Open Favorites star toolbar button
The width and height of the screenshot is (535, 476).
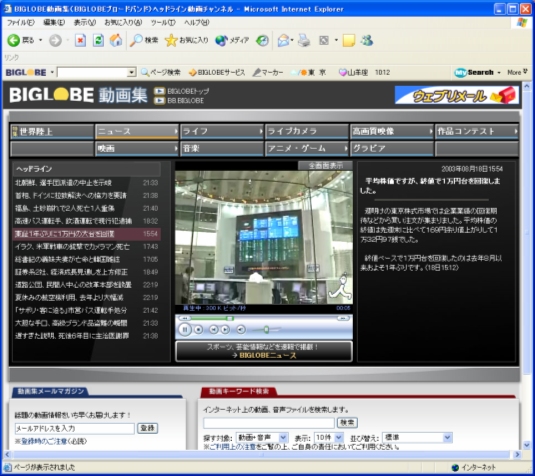[186, 40]
